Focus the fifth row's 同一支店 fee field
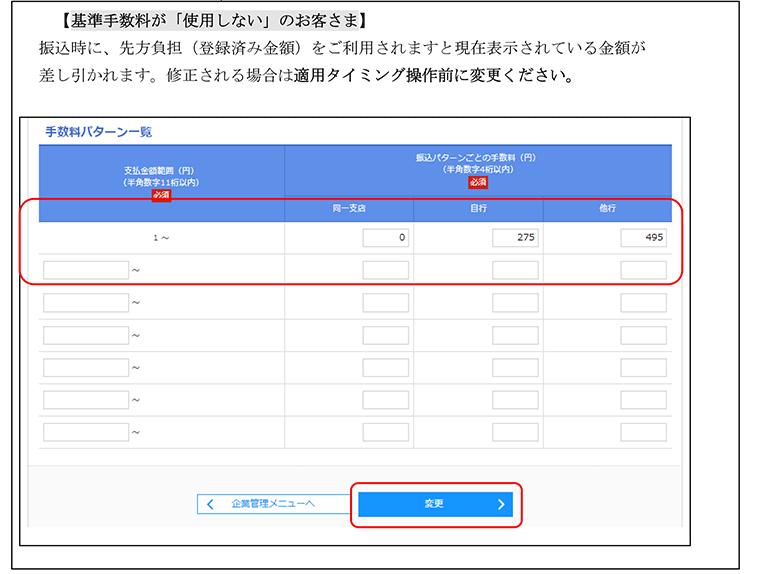Image resolution: width=760 pixels, height=574 pixels. [385, 367]
